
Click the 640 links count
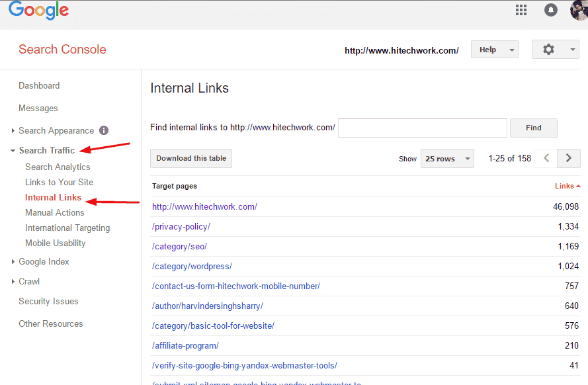point(571,306)
